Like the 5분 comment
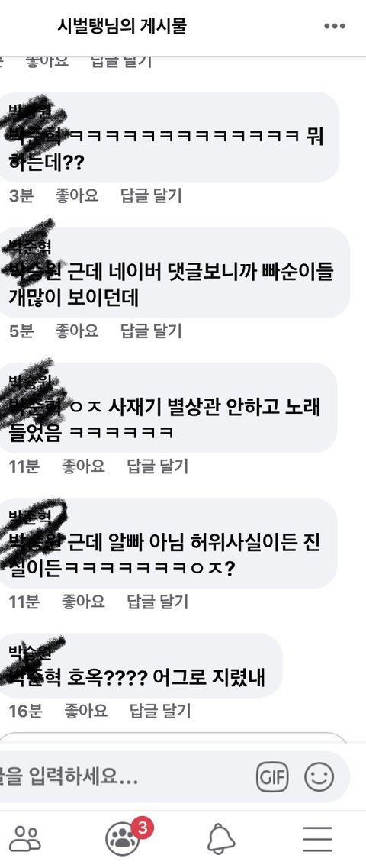This screenshot has width=366, height=868. point(77,331)
